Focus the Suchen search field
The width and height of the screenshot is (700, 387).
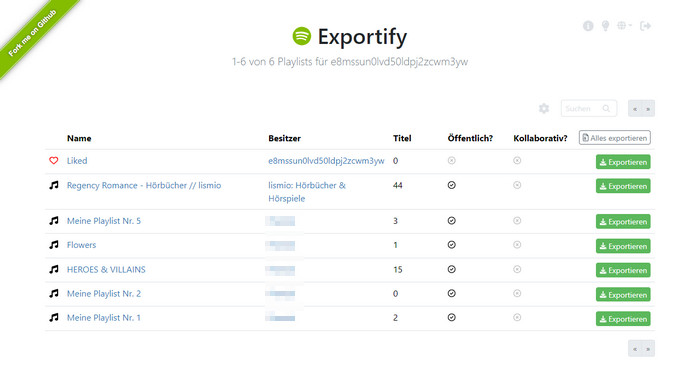click(588, 108)
